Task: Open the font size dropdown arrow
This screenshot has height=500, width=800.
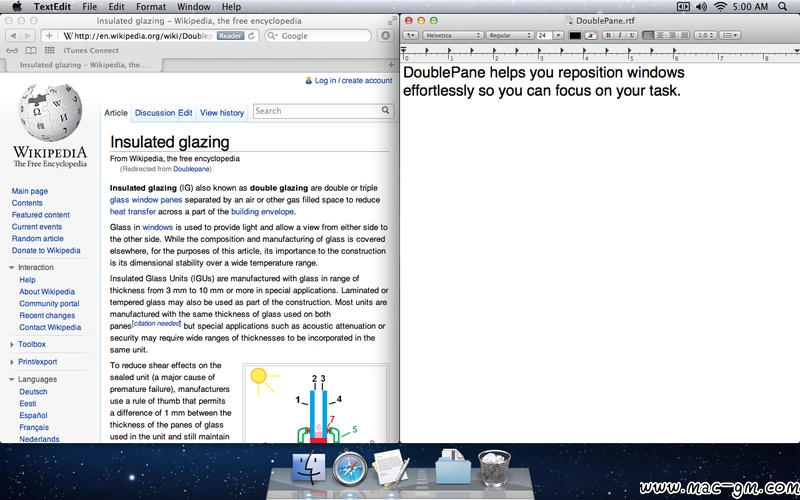Action: pyautogui.click(x=558, y=35)
